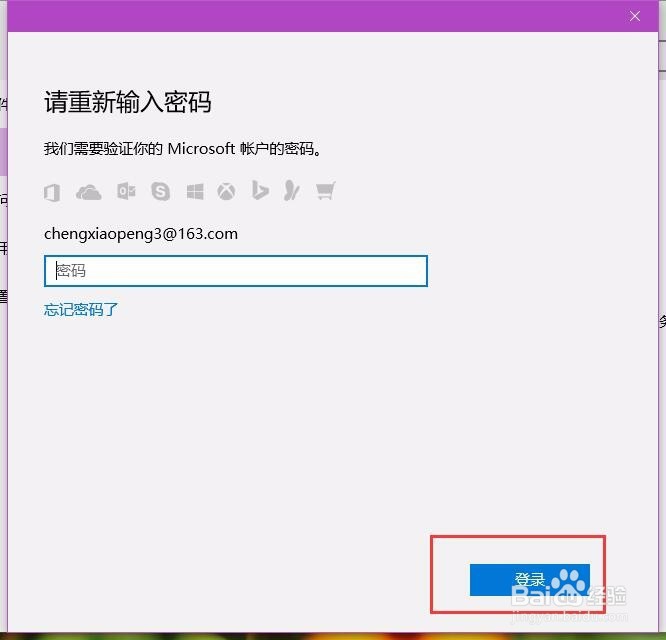Click the Xbox icon

[x=226, y=192]
